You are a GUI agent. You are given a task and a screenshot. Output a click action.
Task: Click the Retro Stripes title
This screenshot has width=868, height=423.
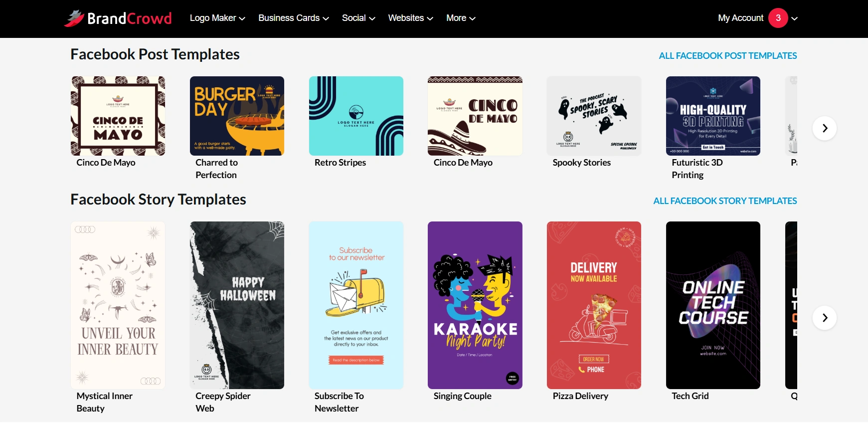[x=340, y=163]
